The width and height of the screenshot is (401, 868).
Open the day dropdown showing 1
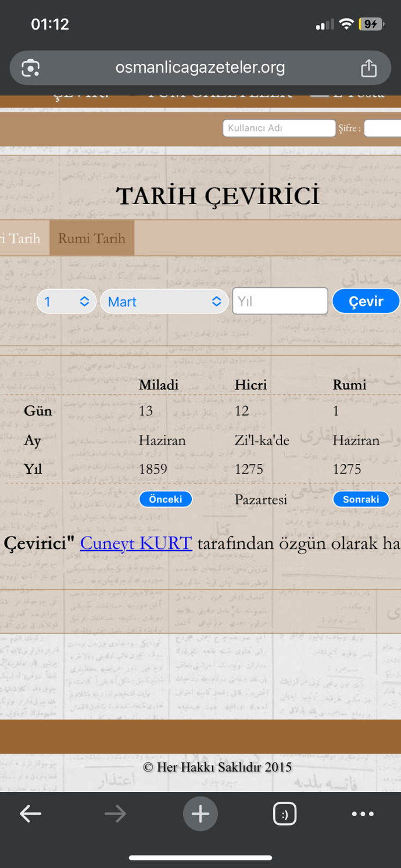click(66, 301)
